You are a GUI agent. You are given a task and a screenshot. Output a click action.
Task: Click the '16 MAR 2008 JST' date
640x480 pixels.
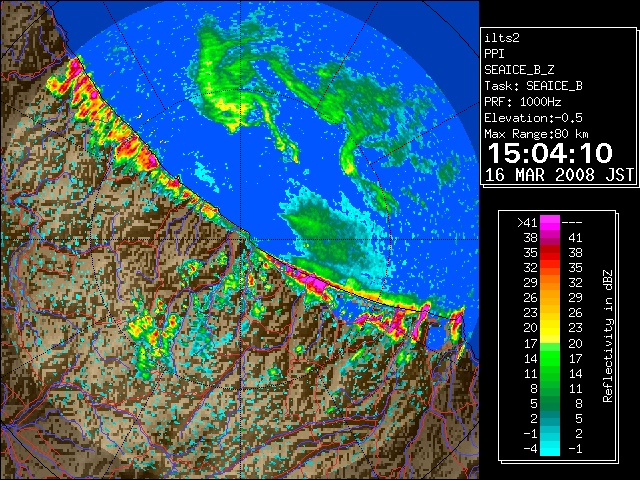pyautogui.click(x=559, y=175)
